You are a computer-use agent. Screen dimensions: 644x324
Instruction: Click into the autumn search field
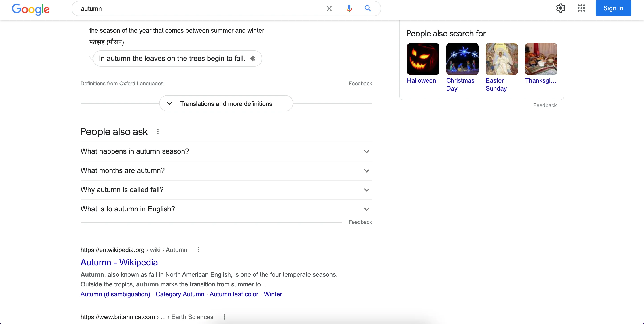pyautogui.click(x=200, y=8)
